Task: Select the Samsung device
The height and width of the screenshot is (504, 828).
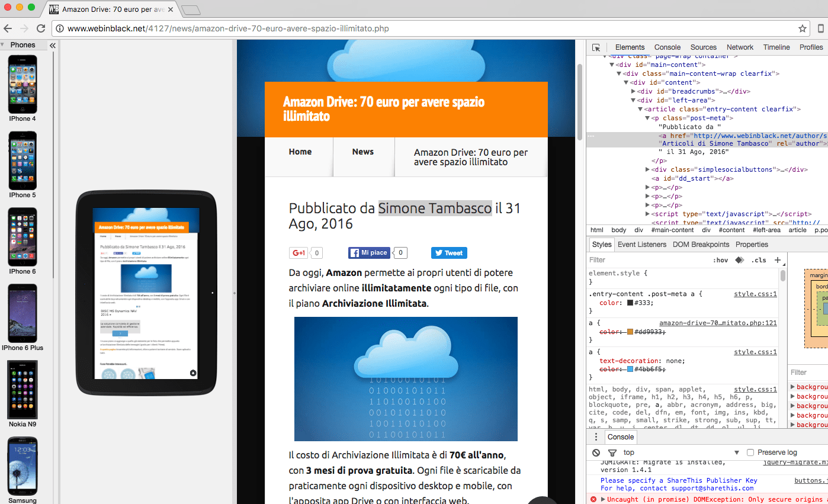Action: click(23, 470)
